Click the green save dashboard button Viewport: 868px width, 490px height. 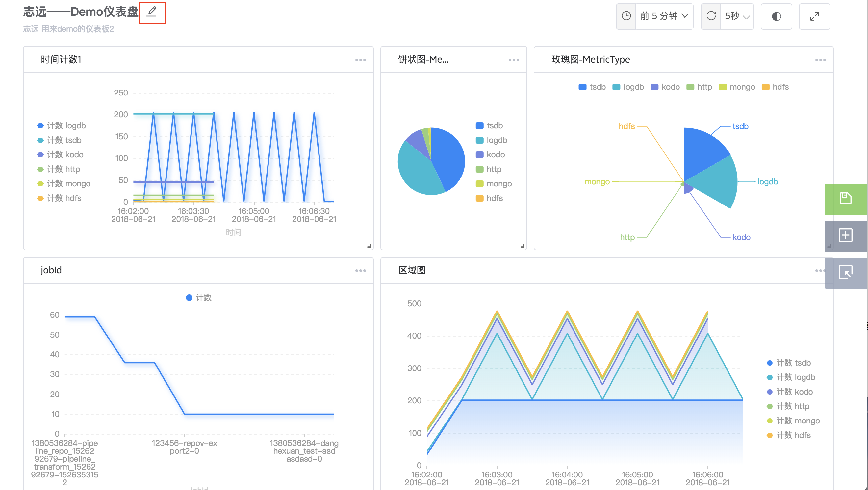[x=845, y=199]
